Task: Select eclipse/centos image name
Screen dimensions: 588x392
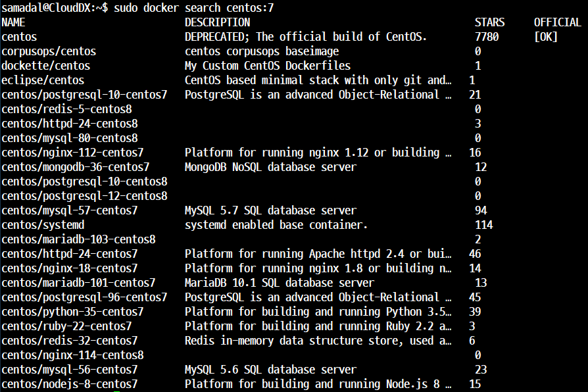Action: coord(43,80)
